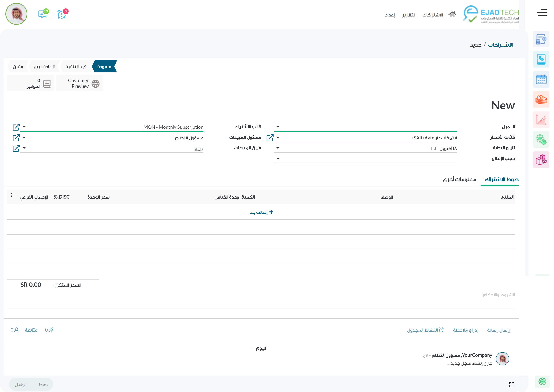Image resolution: width=554 pixels, height=392 pixels.
Task: Open activities clock icon with badge 3
Action: coord(62,14)
